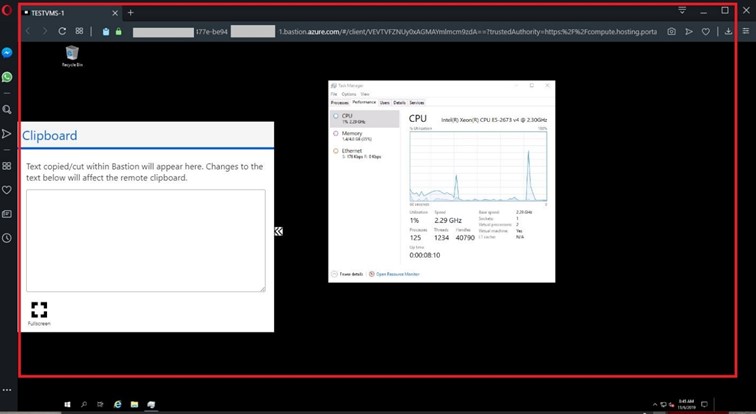Go back to the previous page
Image resolution: width=756 pixels, height=414 pixels.
(28, 31)
